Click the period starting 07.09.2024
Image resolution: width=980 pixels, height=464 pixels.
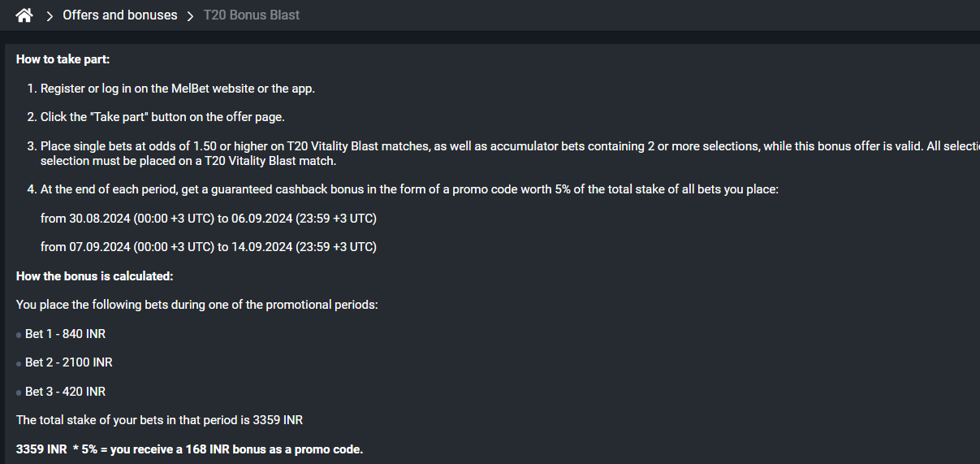click(209, 247)
